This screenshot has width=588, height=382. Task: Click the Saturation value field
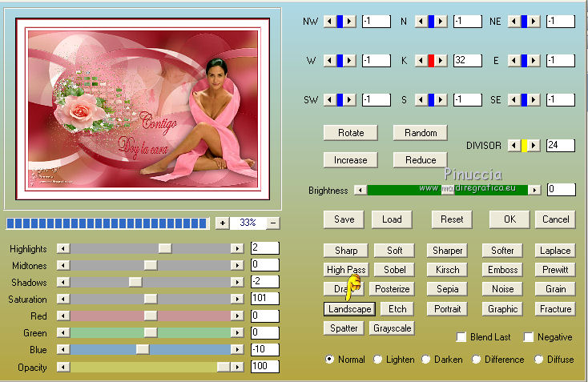coord(264,299)
